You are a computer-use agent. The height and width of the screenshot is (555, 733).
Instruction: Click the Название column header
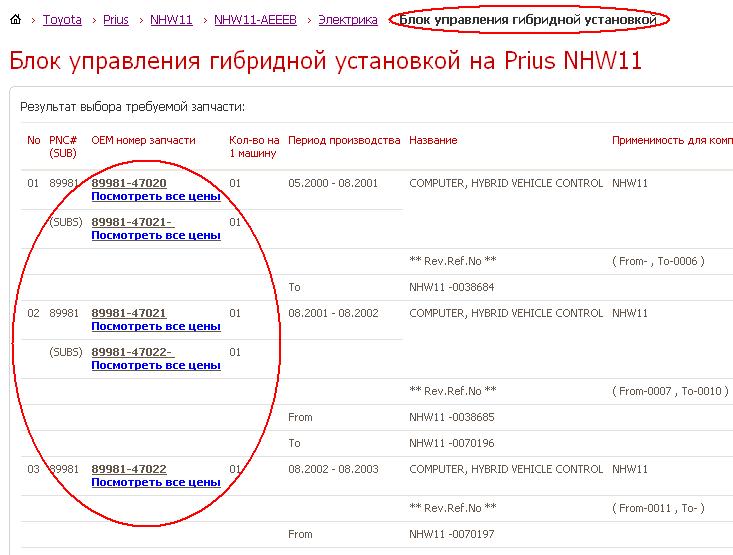(433, 141)
